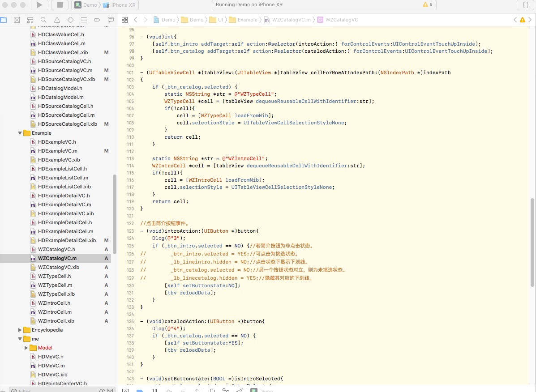Show the Issue navigator warning triangle
Viewport: 536px width, 392px height.
click(x=57, y=20)
